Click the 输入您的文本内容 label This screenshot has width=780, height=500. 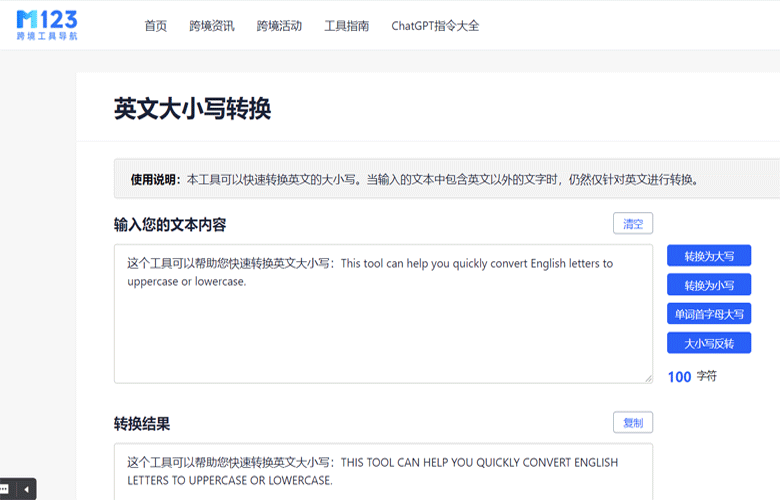(x=170, y=225)
